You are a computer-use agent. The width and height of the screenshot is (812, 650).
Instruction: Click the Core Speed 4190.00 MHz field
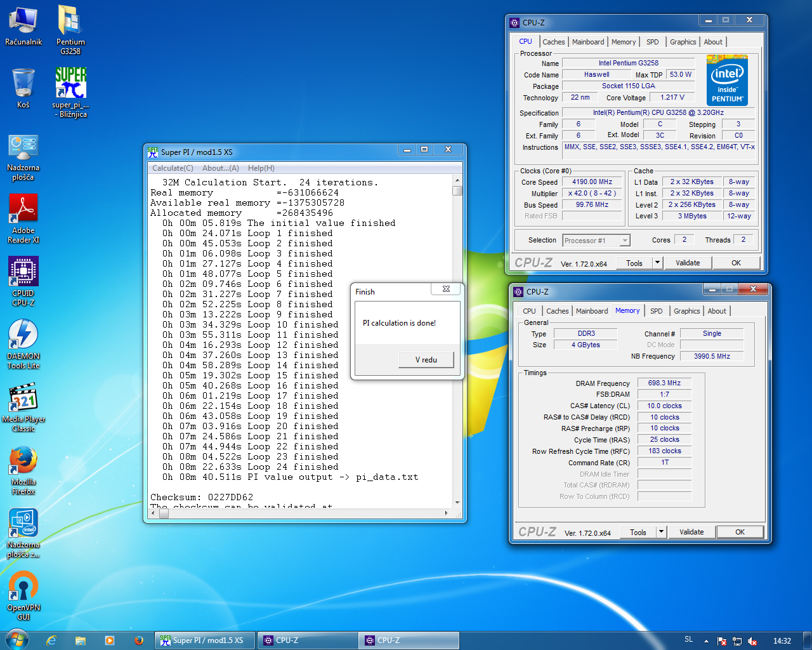click(593, 182)
